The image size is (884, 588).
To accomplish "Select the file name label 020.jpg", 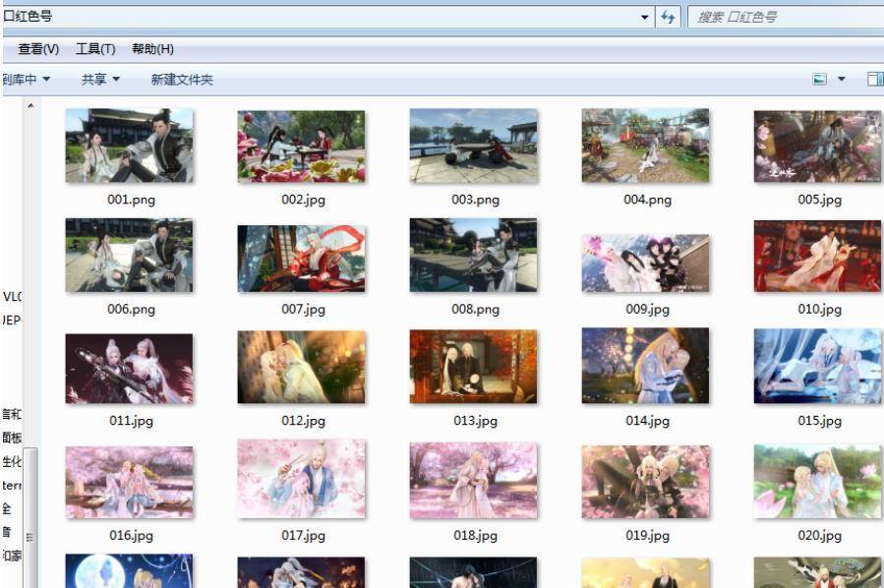I will pyautogui.click(x=820, y=535).
